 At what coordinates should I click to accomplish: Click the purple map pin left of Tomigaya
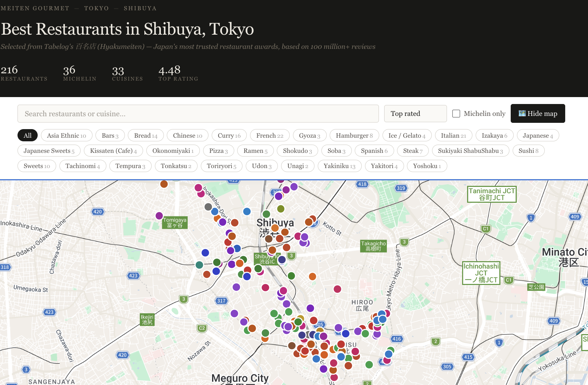[x=159, y=216]
